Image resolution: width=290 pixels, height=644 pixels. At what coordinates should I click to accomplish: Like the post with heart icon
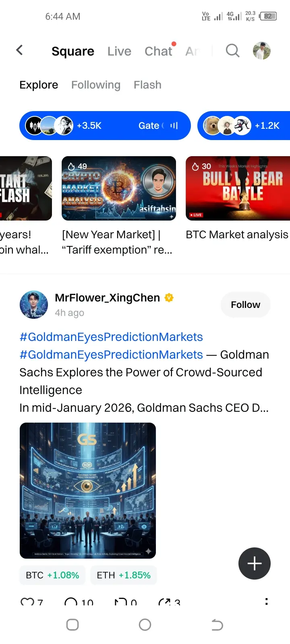pos(27,602)
